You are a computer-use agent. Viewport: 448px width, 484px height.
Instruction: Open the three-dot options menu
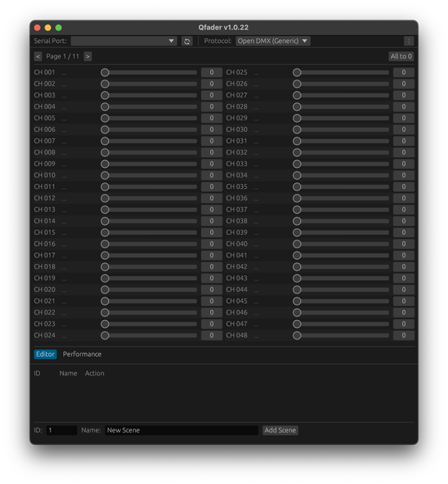click(x=409, y=41)
